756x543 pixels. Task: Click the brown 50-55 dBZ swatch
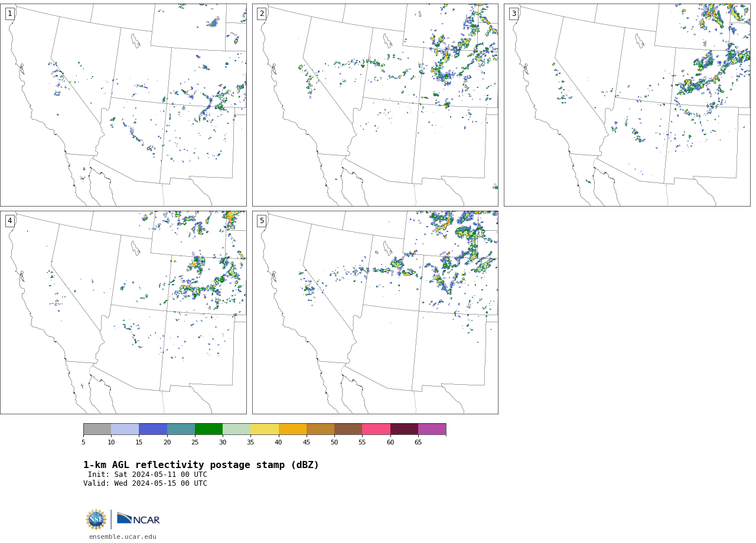[x=348, y=429]
